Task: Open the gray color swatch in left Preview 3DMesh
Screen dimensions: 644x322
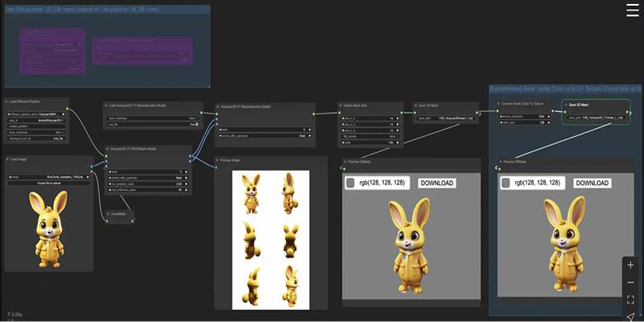Action: 350,184
